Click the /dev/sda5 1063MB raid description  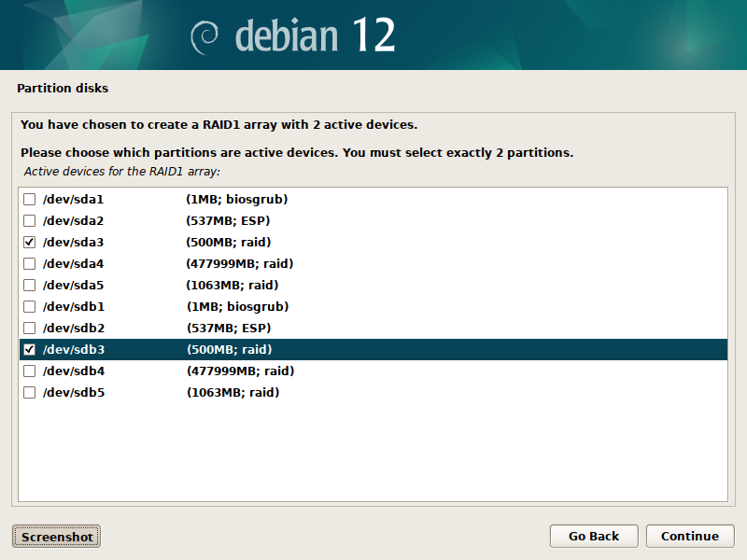click(x=233, y=286)
